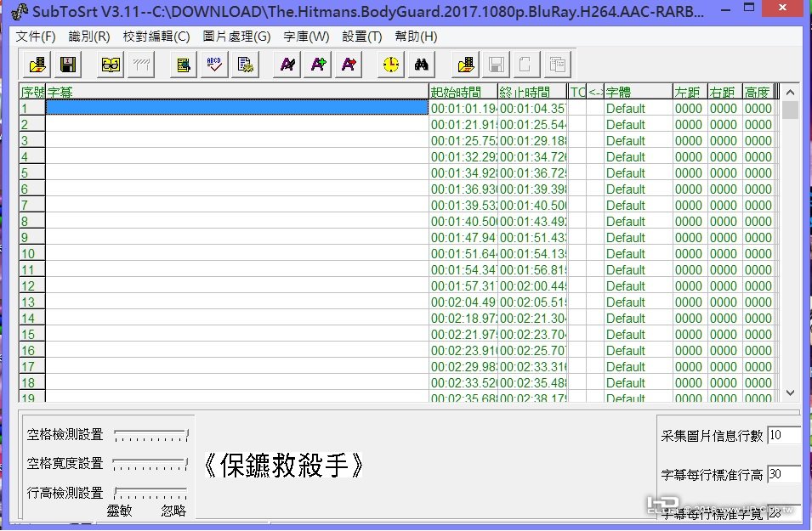The image size is (812, 531).
Task: Click the 行高檢測設置 slider
Action: [x=150, y=493]
